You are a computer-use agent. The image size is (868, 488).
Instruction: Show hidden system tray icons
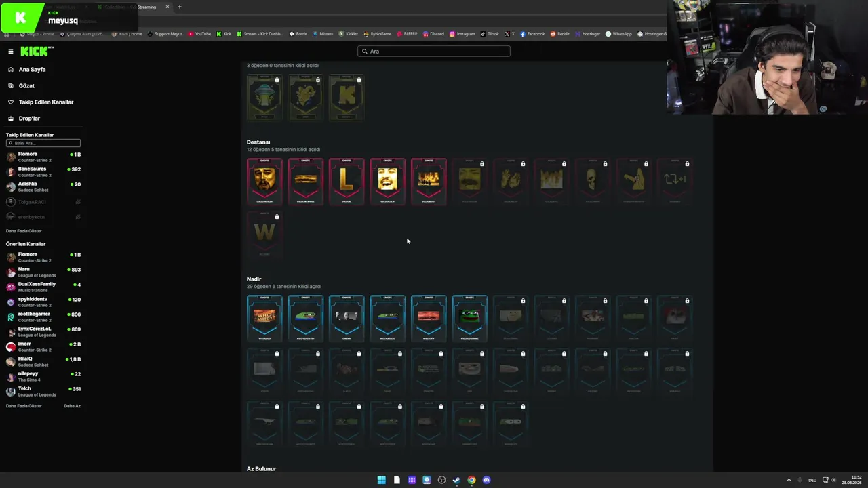coord(789,480)
